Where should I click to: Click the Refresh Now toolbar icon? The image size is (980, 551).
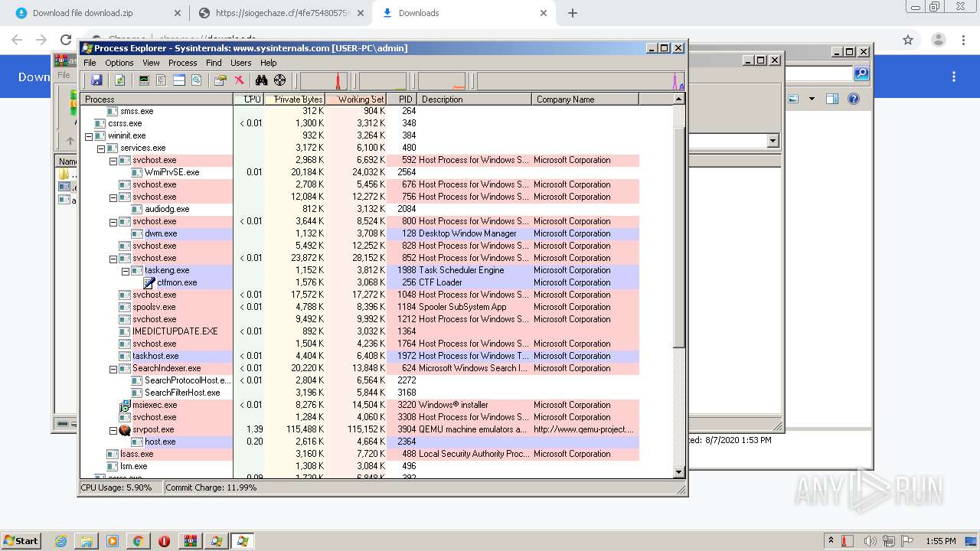(x=119, y=80)
